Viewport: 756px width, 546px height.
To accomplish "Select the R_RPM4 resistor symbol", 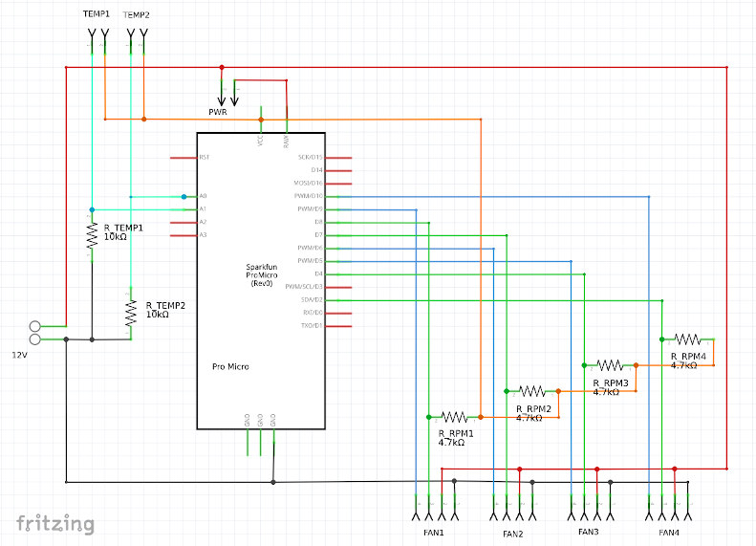I will [x=687, y=339].
